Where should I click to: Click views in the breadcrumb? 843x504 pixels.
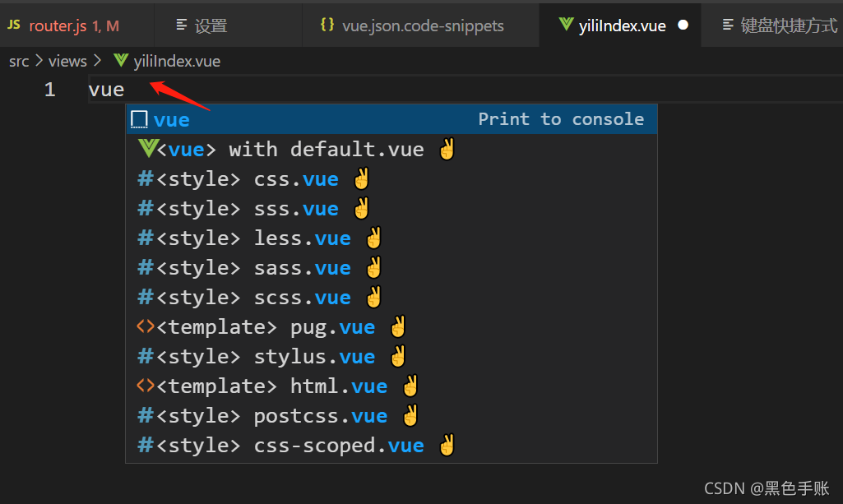pos(67,62)
